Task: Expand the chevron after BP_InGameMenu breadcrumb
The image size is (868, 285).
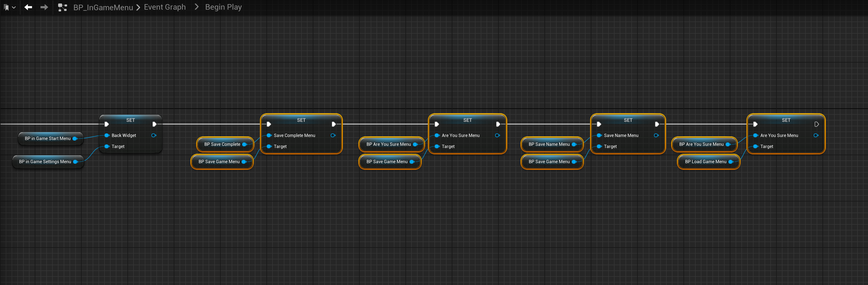Action: tap(138, 7)
